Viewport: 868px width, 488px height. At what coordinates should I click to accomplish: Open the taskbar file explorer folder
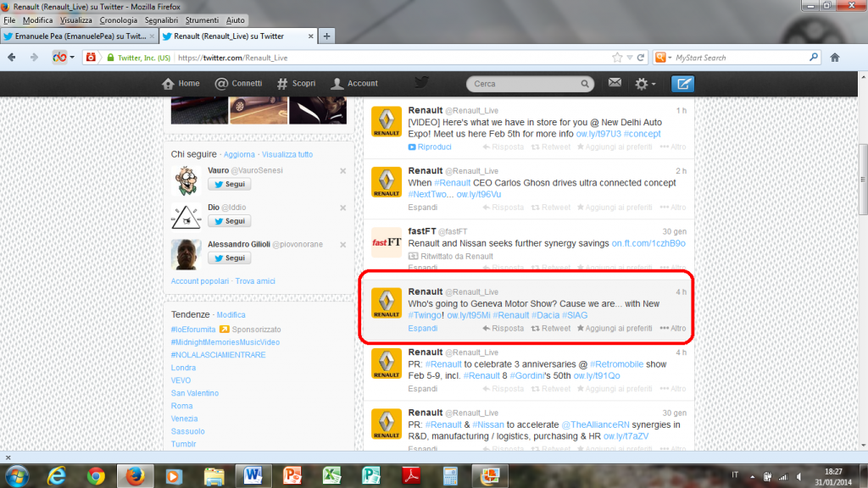point(214,476)
